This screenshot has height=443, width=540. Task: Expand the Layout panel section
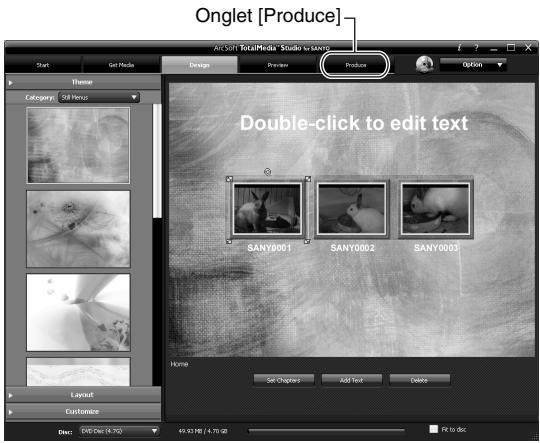(83, 395)
